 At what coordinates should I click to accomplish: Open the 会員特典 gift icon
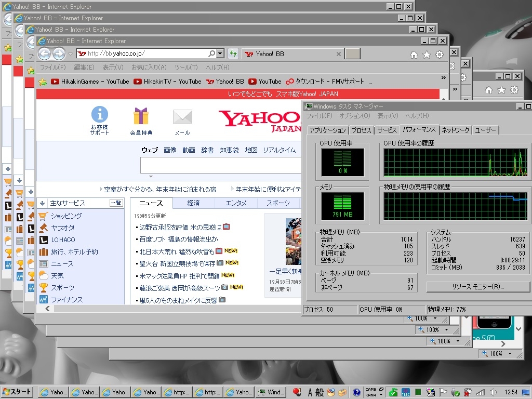coord(141,116)
